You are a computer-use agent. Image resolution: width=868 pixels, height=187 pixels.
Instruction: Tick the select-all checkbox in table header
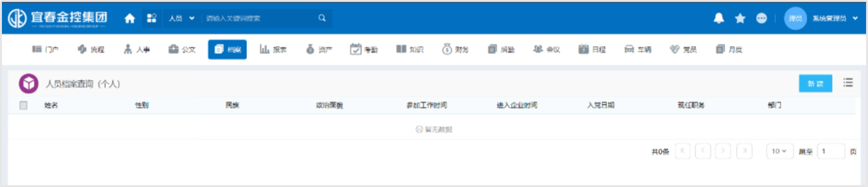23,105
